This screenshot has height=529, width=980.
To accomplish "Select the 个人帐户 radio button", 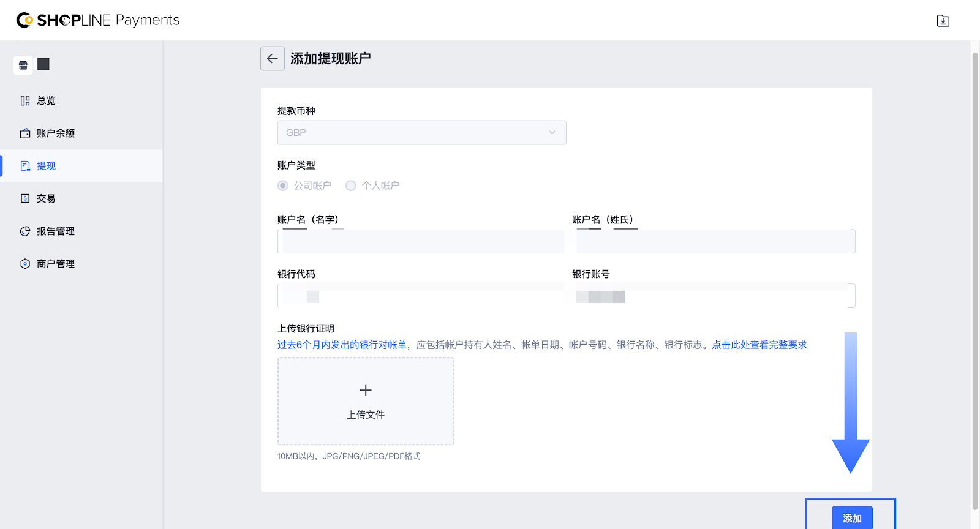I will (x=351, y=186).
